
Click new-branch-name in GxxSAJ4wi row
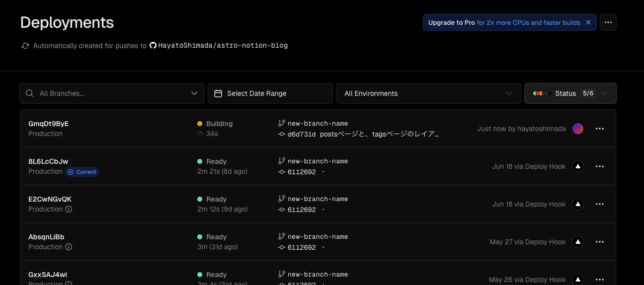click(x=318, y=274)
